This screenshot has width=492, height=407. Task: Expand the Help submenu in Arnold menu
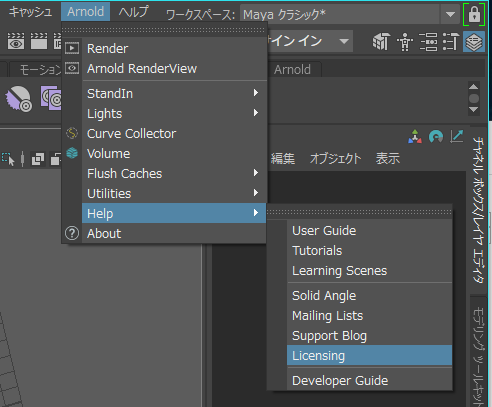coord(174,213)
